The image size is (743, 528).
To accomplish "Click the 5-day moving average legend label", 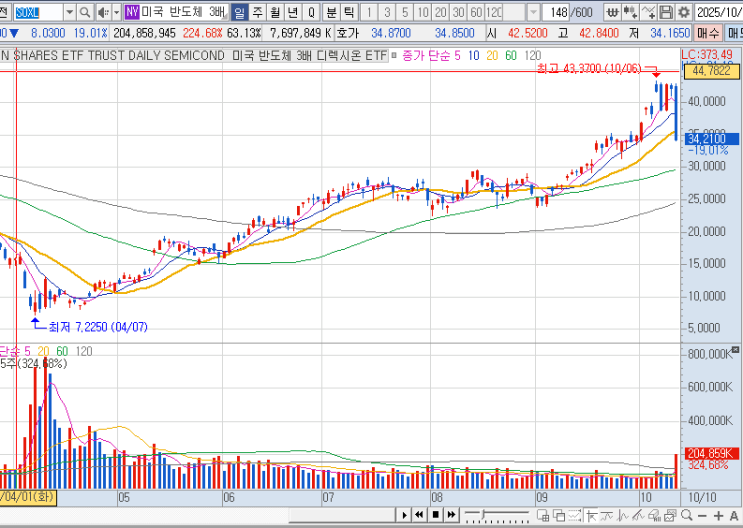I will 457,55.
